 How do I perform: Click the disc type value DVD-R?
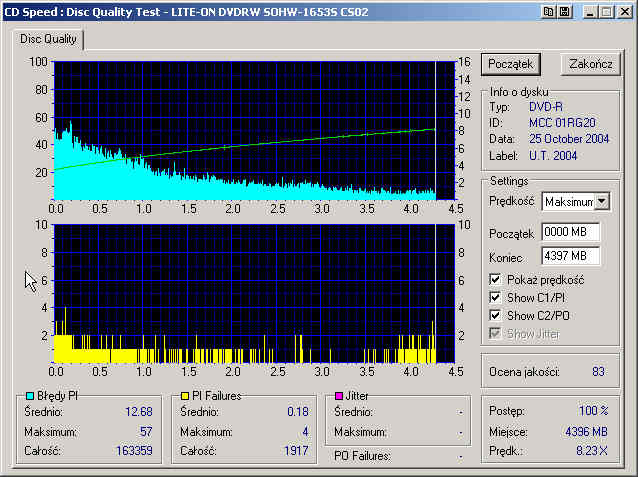[x=546, y=107]
